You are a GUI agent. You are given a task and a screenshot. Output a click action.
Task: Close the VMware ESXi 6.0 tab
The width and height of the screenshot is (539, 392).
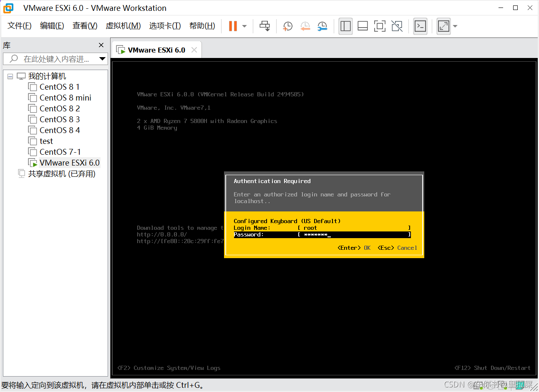pyautogui.click(x=194, y=50)
